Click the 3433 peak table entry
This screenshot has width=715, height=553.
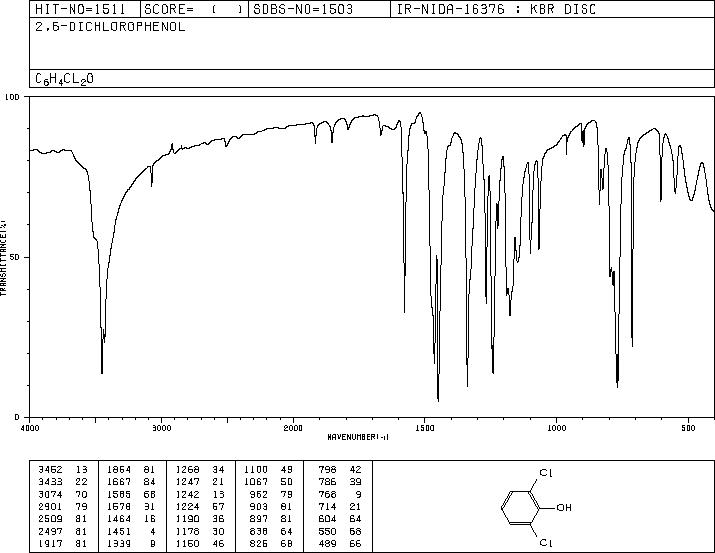tap(63, 481)
